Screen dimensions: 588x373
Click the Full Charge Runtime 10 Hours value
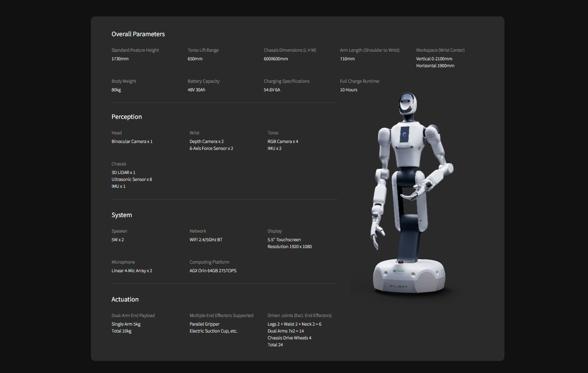[348, 90]
